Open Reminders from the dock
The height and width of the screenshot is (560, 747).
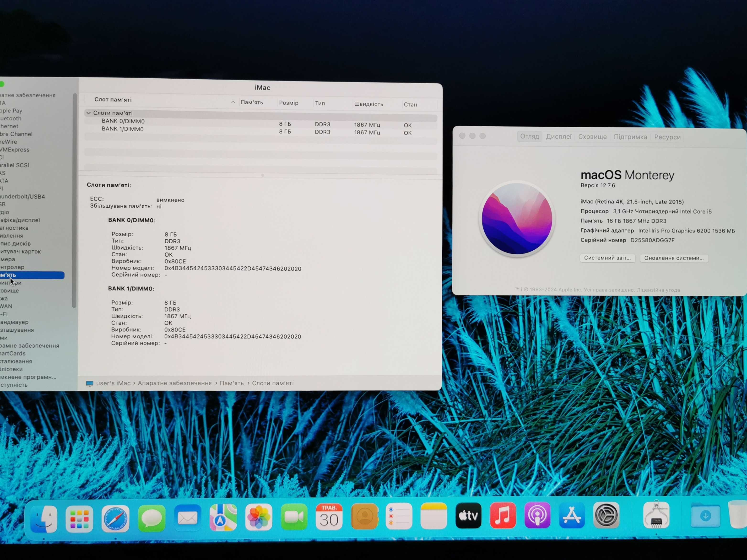click(x=399, y=516)
